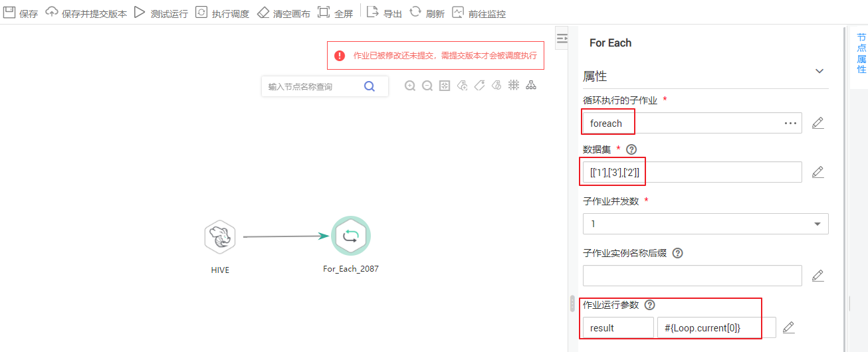This screenshot has width=868, height=352.
Task: Click the For Each panel title
Action: pyautogui.click(x=610, y=43)
